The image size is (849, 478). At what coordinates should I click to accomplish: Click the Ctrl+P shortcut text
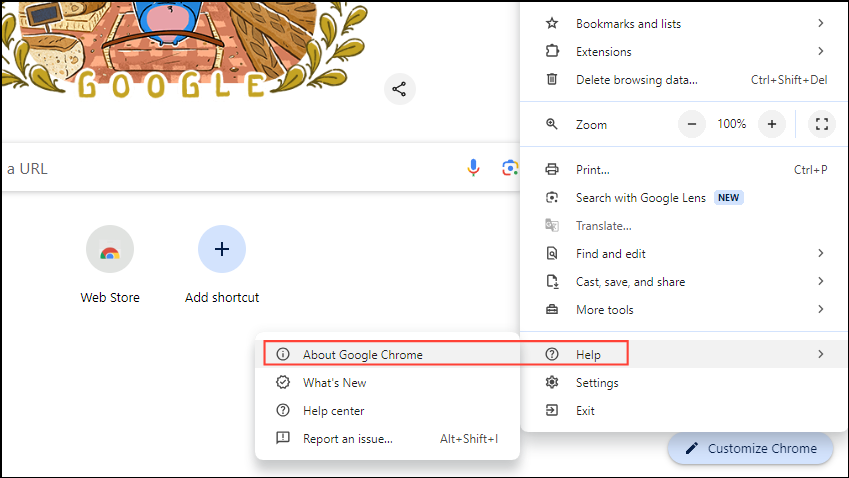click(811, 169)
